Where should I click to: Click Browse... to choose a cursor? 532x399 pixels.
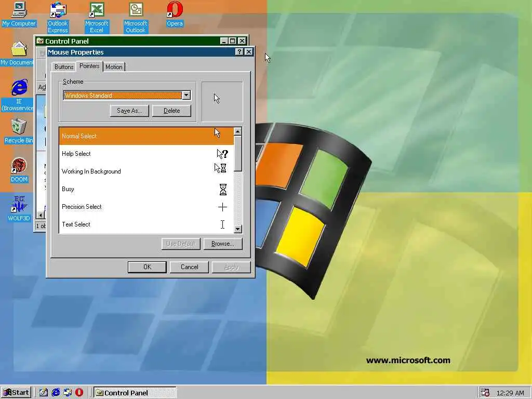[223, 244]
